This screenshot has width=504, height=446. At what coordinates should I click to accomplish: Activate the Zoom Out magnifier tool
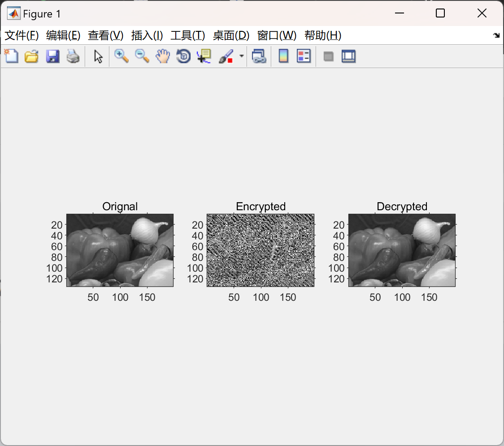tap(142, 56)
